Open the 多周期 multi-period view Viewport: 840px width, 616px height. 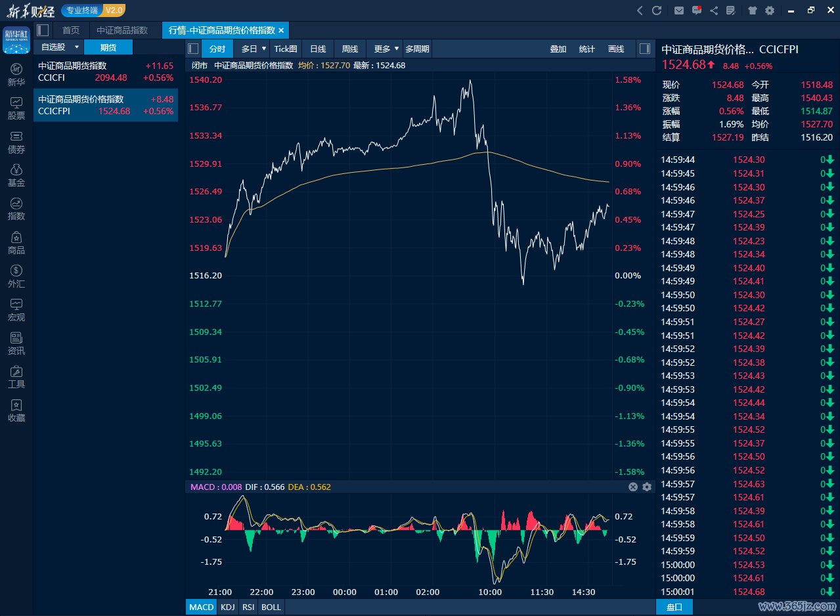point(417,49)
